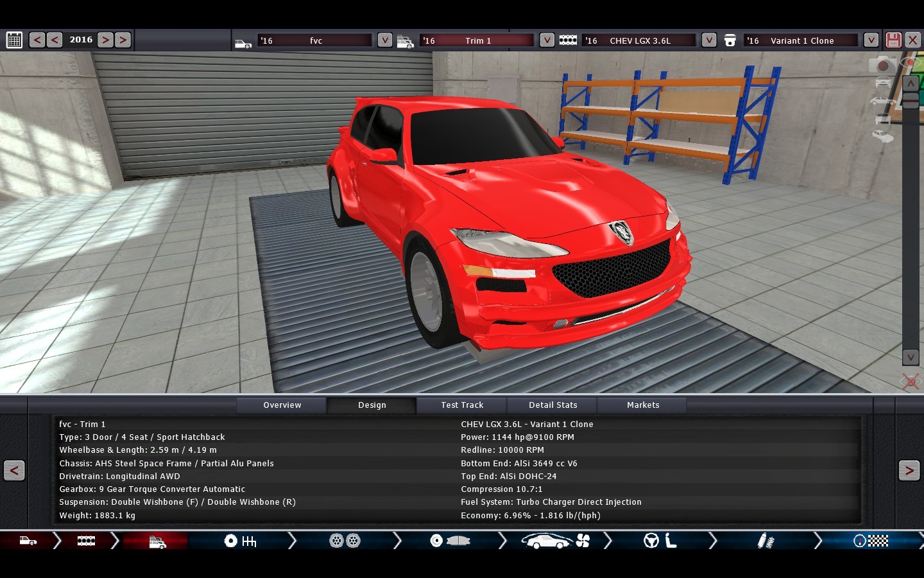Expand the CHEV LGX 3.6L engine dropdown

708,40
